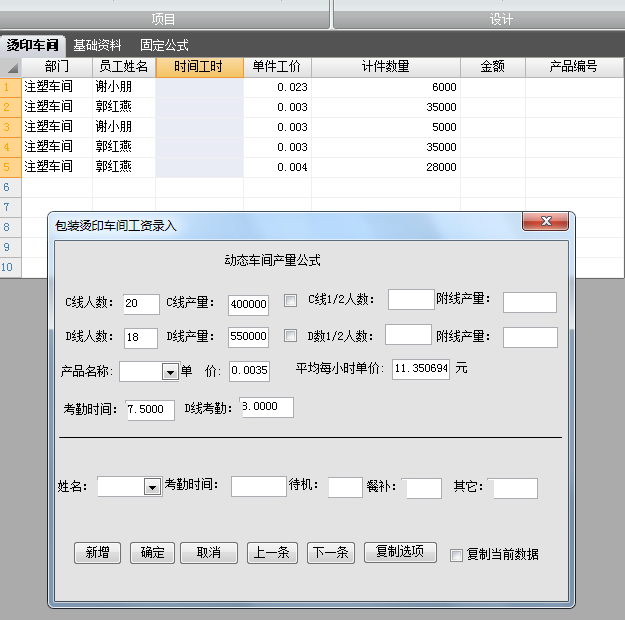Click the 附线产量 field in the D线 row
Viewport: 625px width, 620px height.
coord(530,337)
